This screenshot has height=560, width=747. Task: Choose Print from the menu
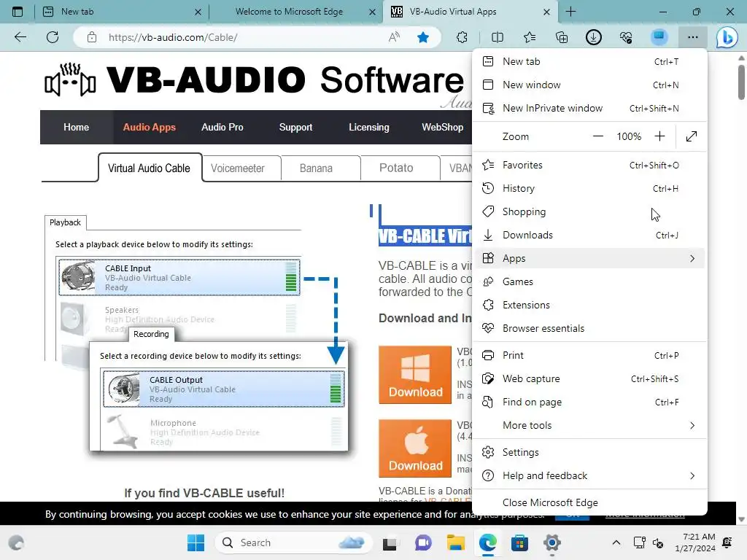[589, 355]
